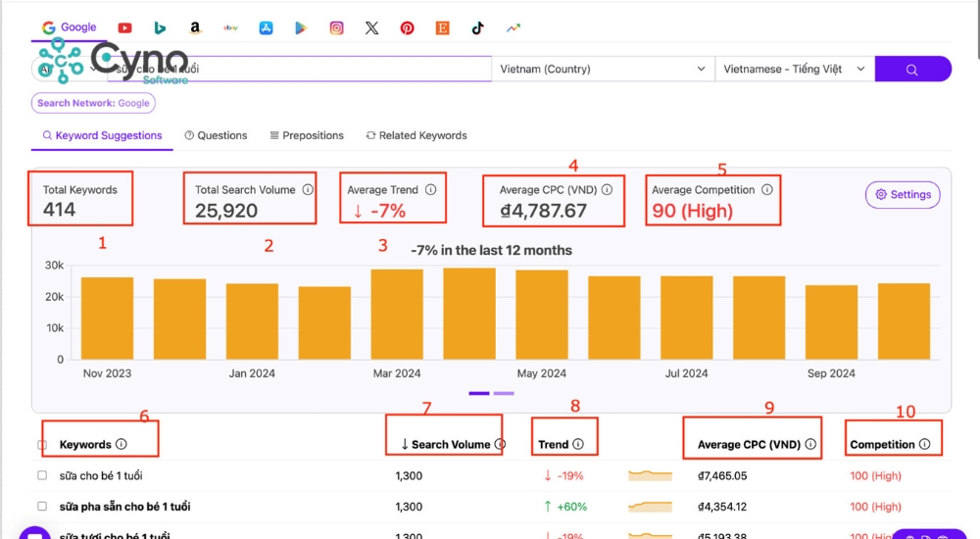Open the Vietnam (Country) dropdown
Image resolution: width=980 pixels, height=539 pixels.
[x=602, y=70]
